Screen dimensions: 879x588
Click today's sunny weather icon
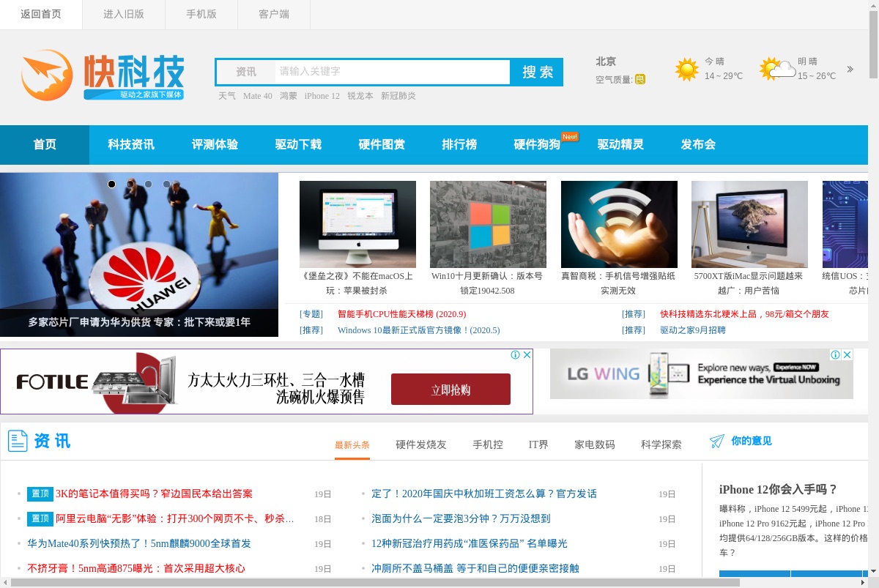687,70
